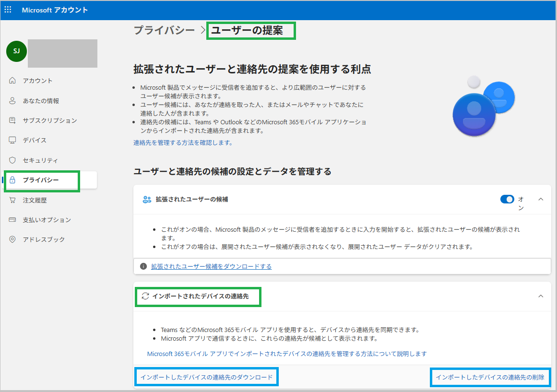The image size is (557, 392).
Task: Click the ユーザーと連絡先の候補の設定とデータを管理する heading
Action: [232, 172]
